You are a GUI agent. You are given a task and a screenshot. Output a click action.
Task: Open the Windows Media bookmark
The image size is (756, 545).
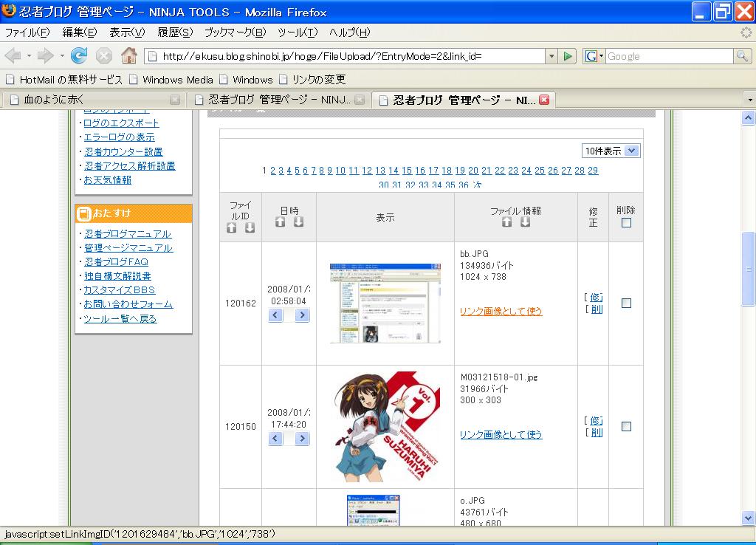pyautogui.click(x=171, y=80)
